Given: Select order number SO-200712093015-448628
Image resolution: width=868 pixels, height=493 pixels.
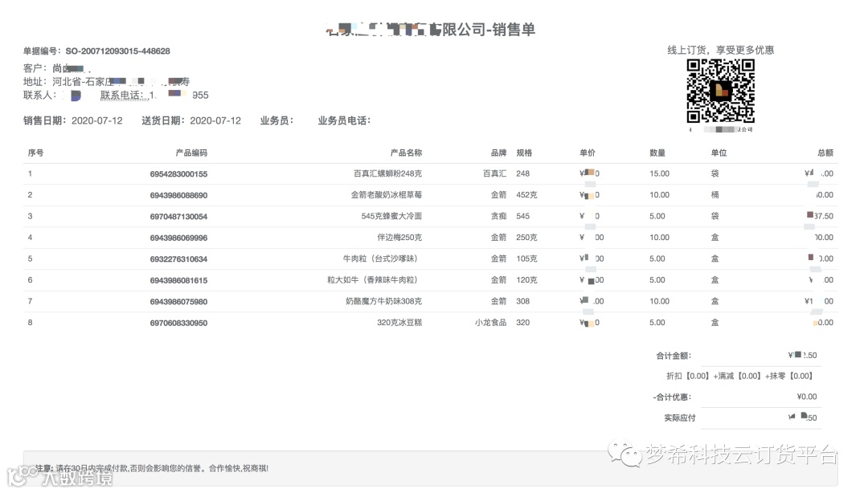Looking at the screenshot, I should pyautogui.click(x=117, y=51).
